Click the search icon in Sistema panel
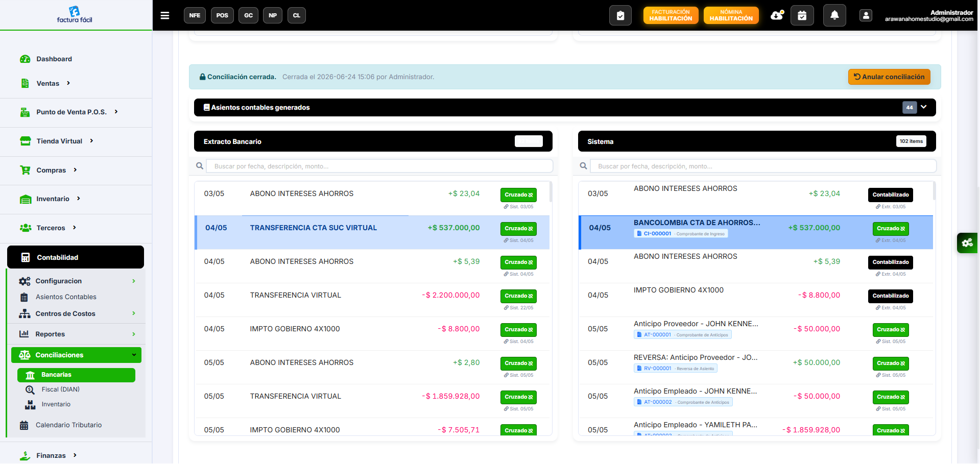The width and height of the screenshot is (980, 464). tap(584, 166)
